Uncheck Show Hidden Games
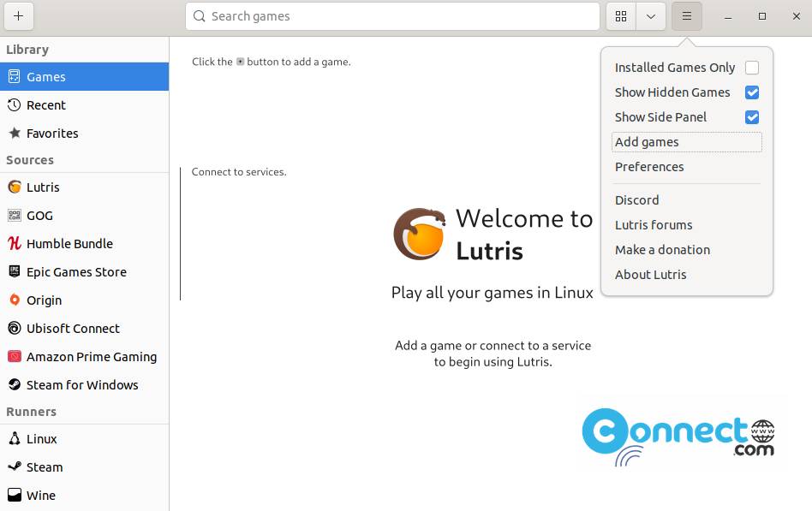The width and height of the screenshot is (812, 511). click(752, 92)
